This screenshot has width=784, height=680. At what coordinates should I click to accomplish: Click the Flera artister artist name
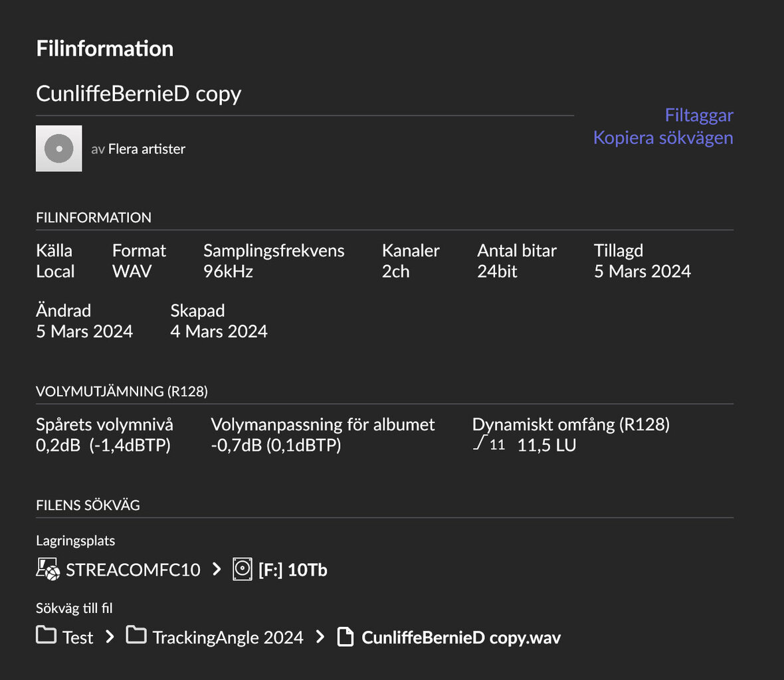(146, 149)
